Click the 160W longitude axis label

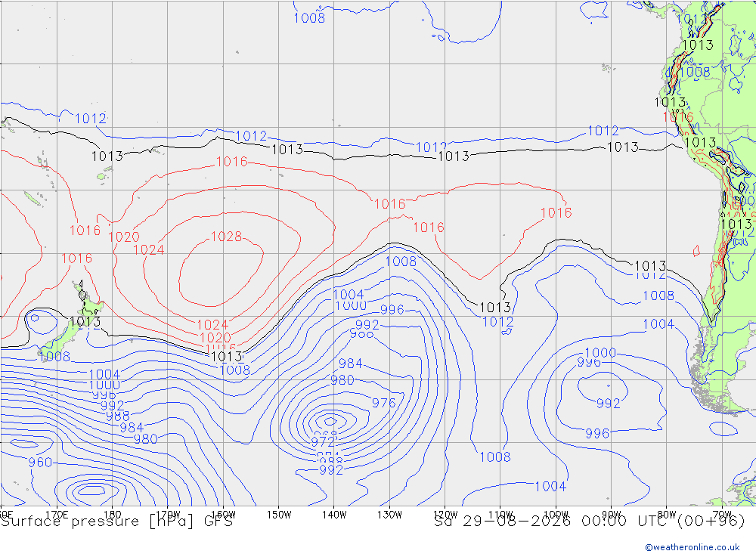[x=223, y=515]
